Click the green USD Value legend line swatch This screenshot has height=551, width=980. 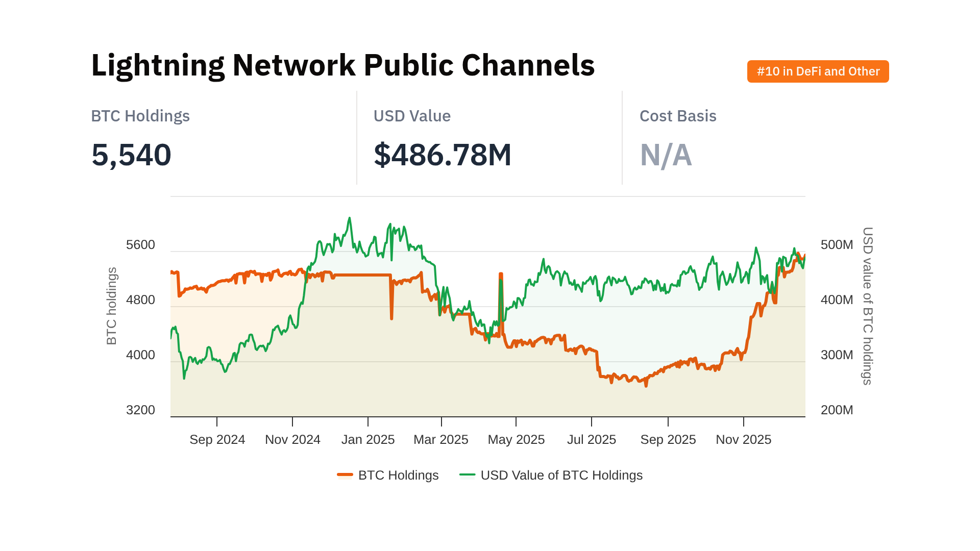point(467,475)
